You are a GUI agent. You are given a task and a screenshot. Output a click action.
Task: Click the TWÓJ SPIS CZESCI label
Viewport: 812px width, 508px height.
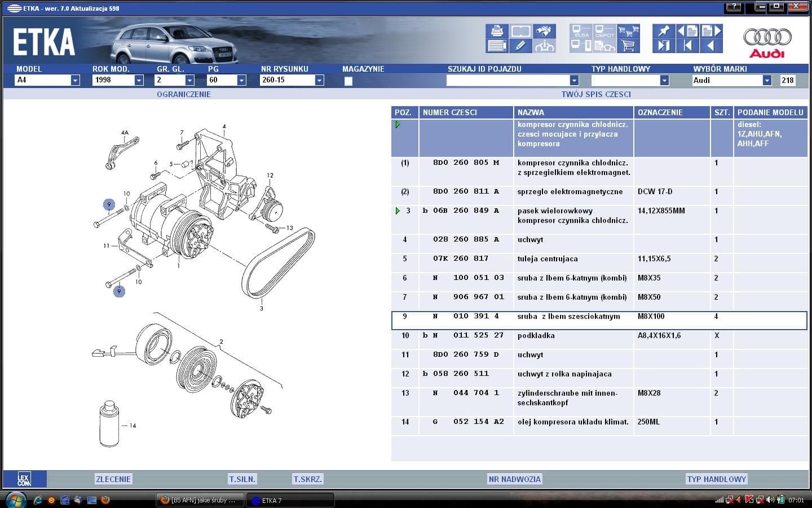596,94
